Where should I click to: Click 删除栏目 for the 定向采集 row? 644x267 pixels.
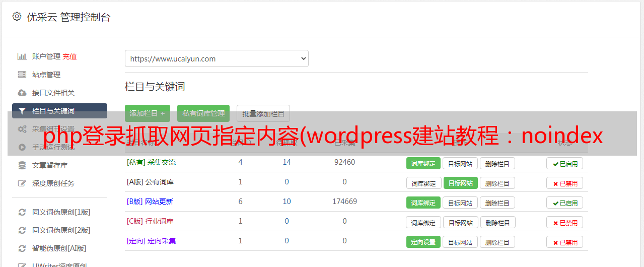click(x=497, y=242)
